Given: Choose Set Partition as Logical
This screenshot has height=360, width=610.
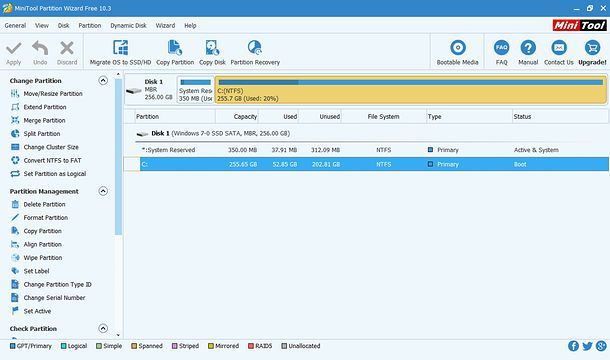Looking at the screenshot, I should click(49, 174).
